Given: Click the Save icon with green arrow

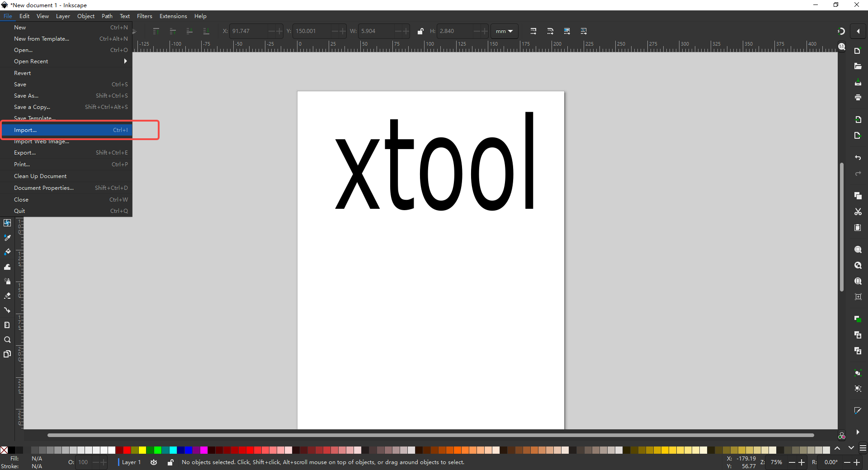Looking at the screenshot, I should [858, 82].
